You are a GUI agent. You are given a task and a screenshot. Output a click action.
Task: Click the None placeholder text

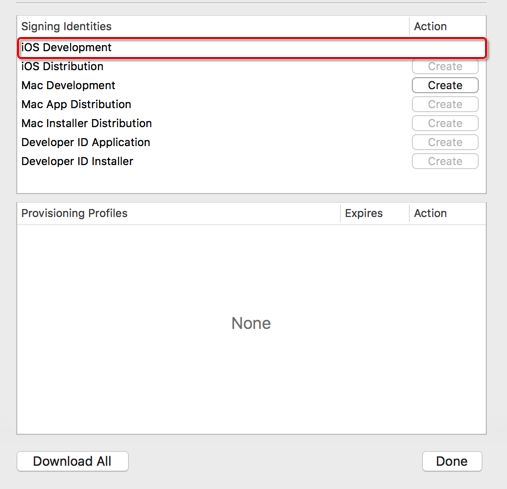(x=251, y=323)
